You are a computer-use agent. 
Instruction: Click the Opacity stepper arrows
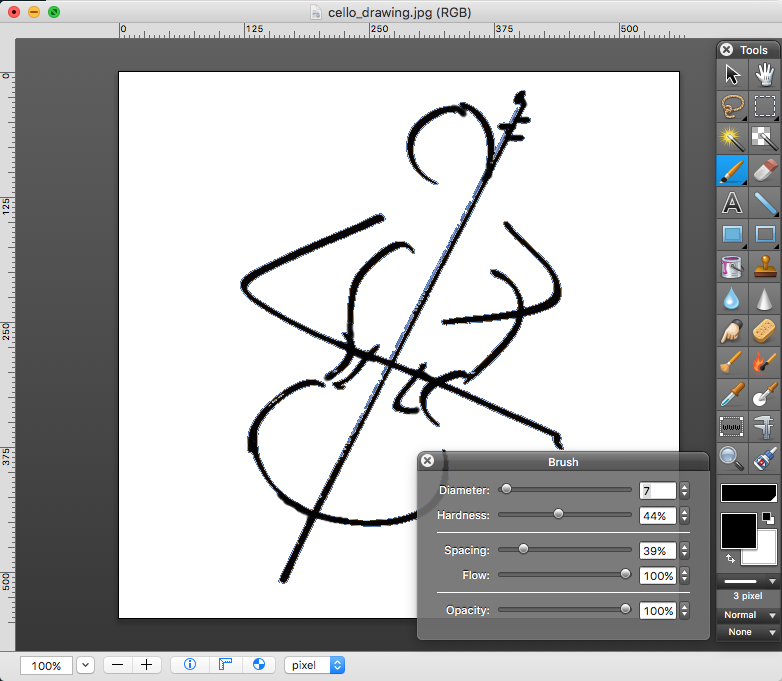coord(684,610)
